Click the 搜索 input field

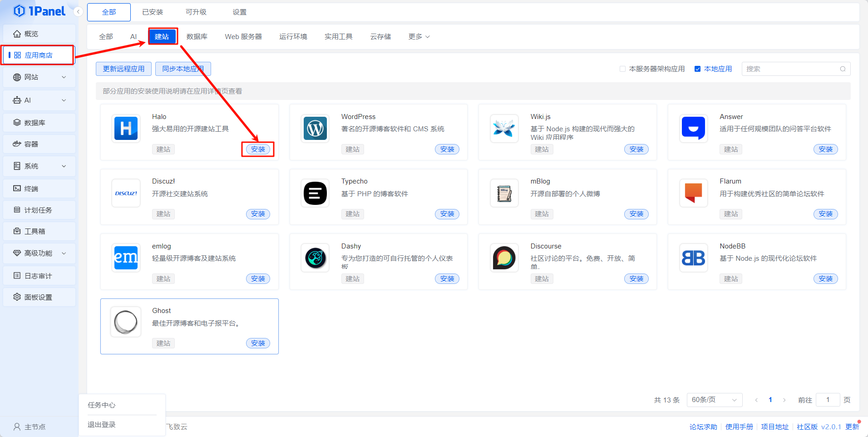(796, 69)
